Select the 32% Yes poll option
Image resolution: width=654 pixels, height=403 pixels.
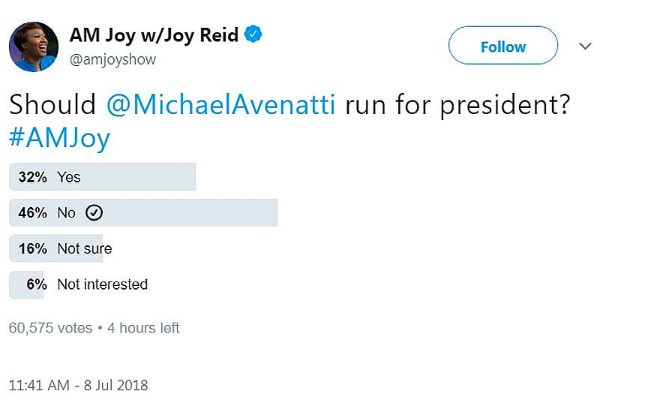click(x=103, y=177)
